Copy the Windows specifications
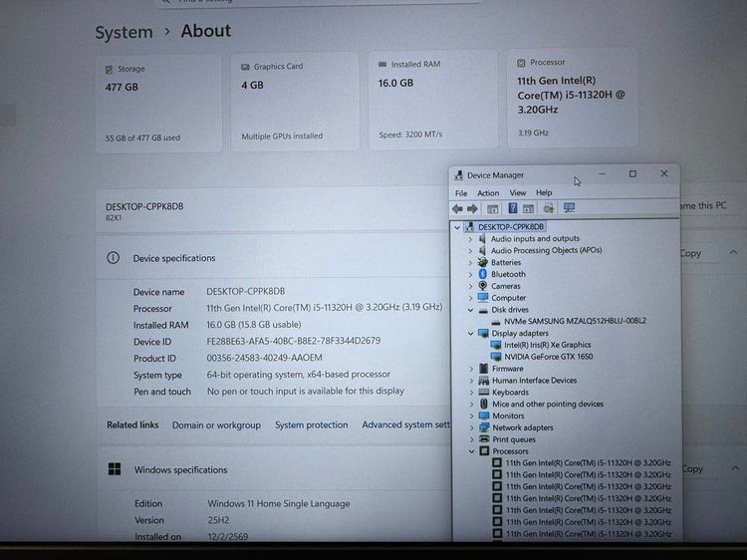 click(692, 469)
